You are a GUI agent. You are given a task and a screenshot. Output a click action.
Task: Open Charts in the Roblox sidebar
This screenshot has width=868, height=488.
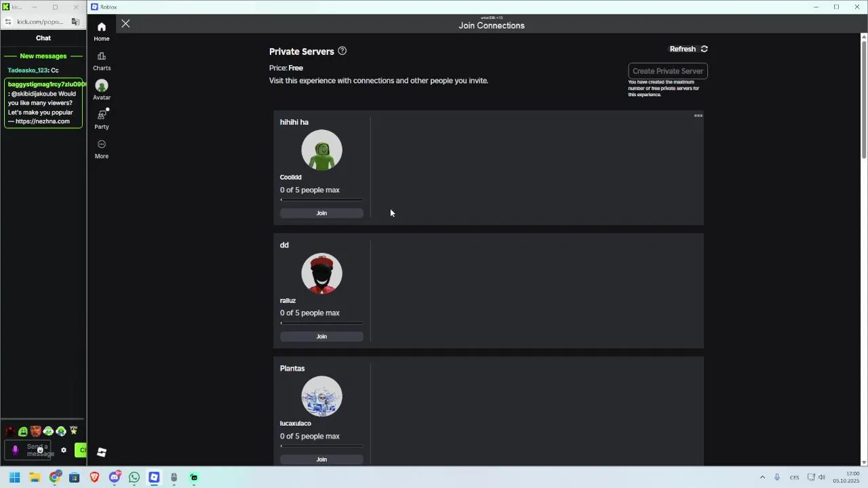pyautogui.click(x=102, y=61)
